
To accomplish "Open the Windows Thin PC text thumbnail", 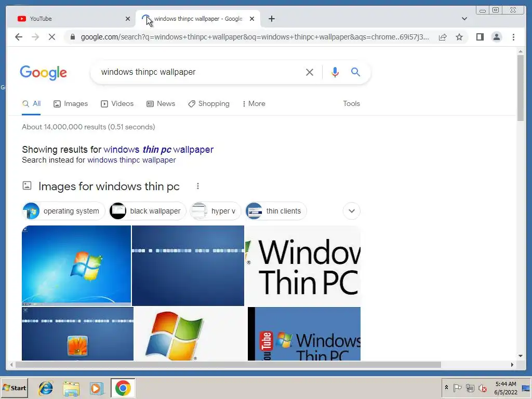I will click(x=303, y=265).
